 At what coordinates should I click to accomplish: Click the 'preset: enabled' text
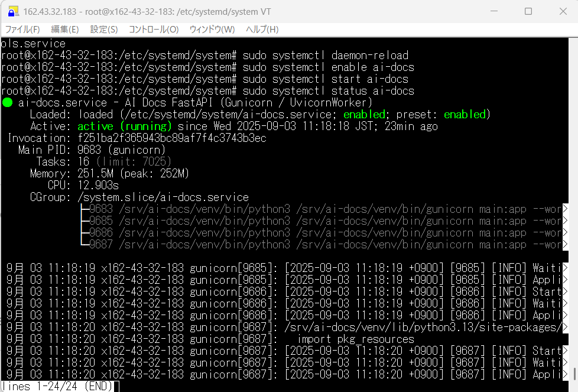441,114
